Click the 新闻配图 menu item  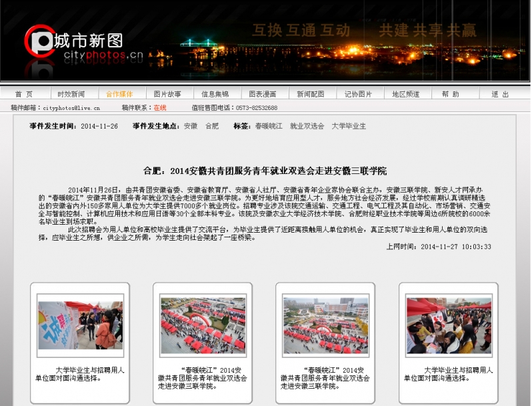[311, 94]
